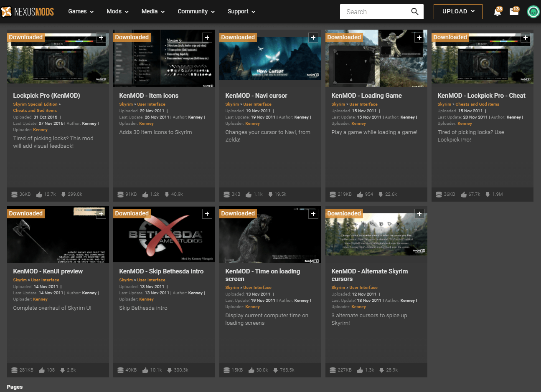Click the Kenney uploader link on Navi cursor card
The image size is (541, 392).
pos(252,124)
